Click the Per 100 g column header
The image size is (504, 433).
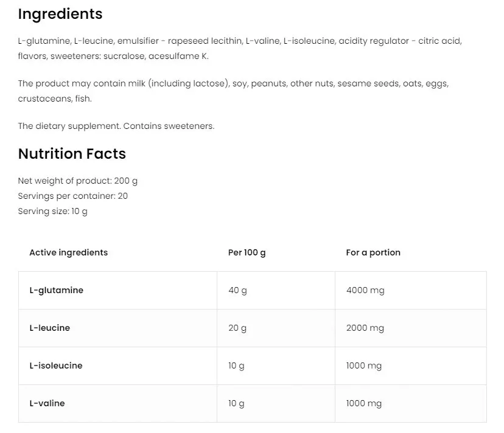[x=247, y=252]
